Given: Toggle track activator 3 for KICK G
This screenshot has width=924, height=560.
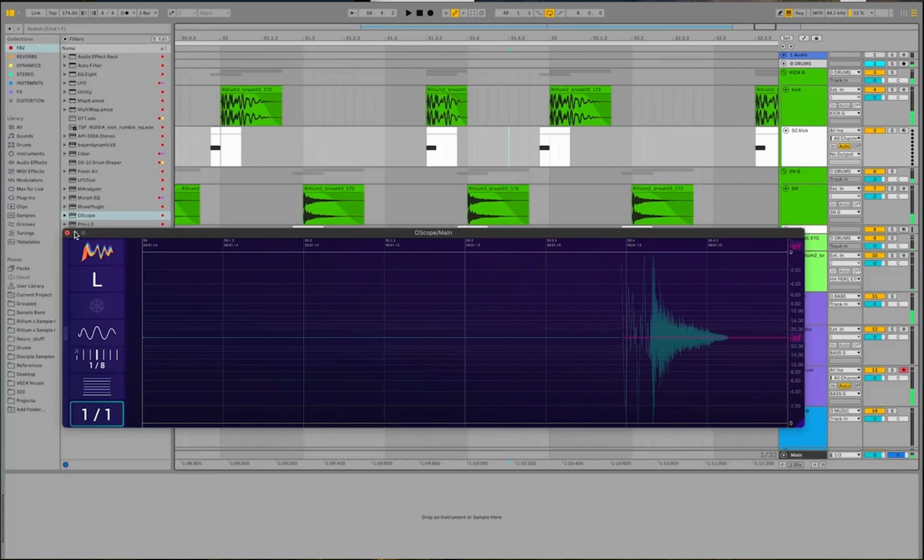Looking at the screenshot, I should click(875, 73).
